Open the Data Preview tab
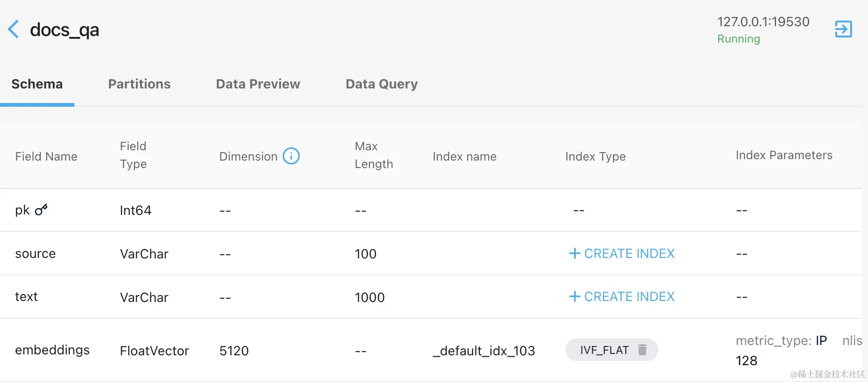The width and height of the screenshot is (868, 382). (258, 84)
